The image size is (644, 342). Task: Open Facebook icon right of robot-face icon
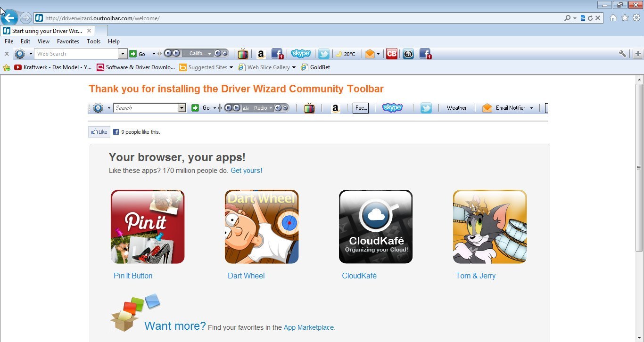(x=425, y=54)
